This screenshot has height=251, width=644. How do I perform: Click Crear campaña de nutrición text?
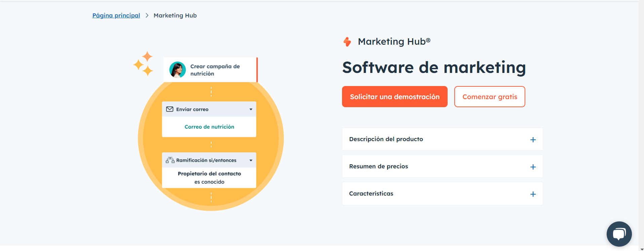point(215,70)
